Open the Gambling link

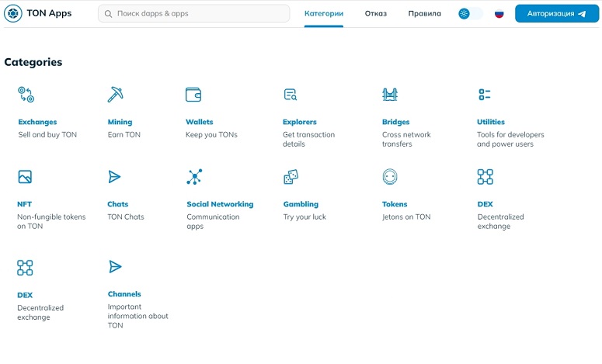coord(301,204)
